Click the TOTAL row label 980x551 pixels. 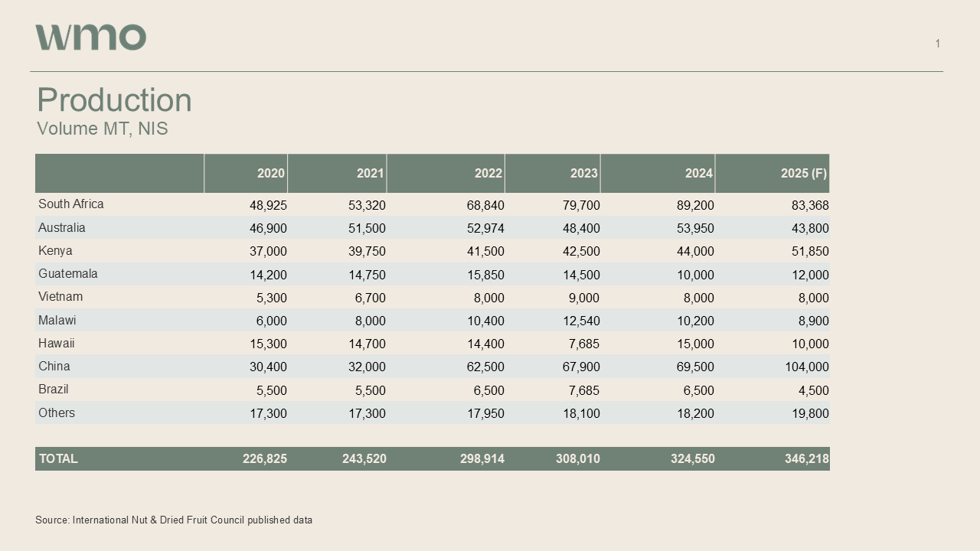[x=58, y=459]
